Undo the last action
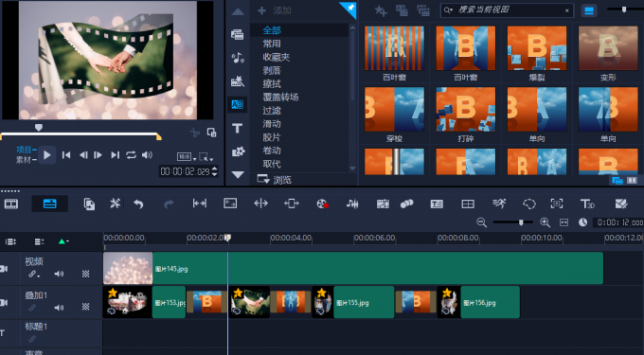The width and height of the screenshot is (644, 355). pyautogui.click(x=138, y=204)
